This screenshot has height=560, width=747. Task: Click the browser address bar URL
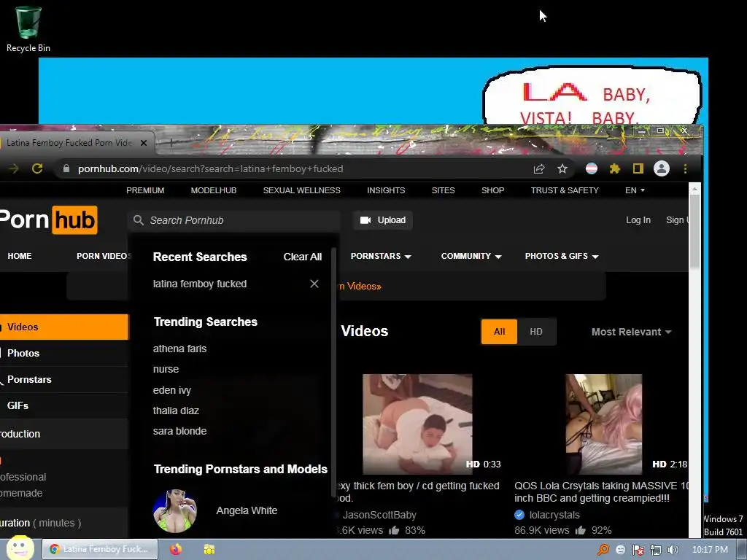click(x=211, y=168)
